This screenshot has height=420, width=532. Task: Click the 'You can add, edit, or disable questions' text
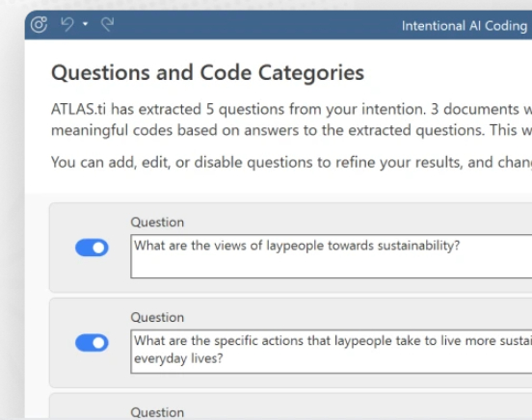291,162
